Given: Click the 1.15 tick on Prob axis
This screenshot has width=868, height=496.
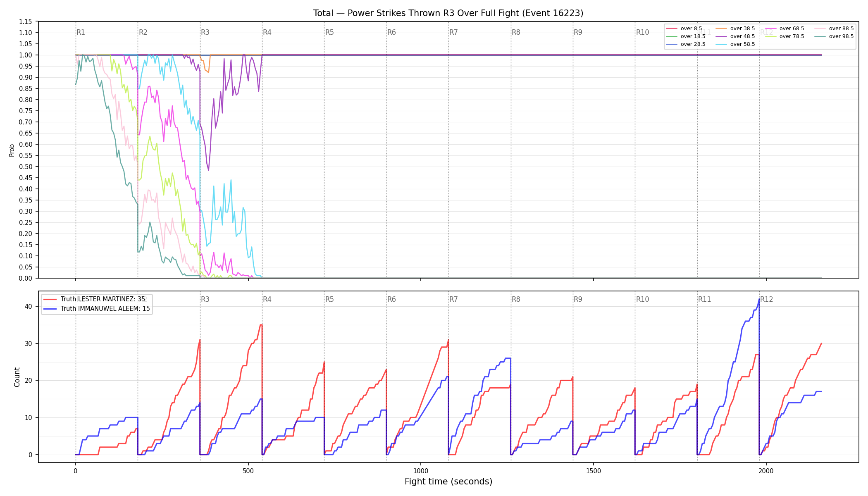Looking at the screenshot, I should pos(26,21).
